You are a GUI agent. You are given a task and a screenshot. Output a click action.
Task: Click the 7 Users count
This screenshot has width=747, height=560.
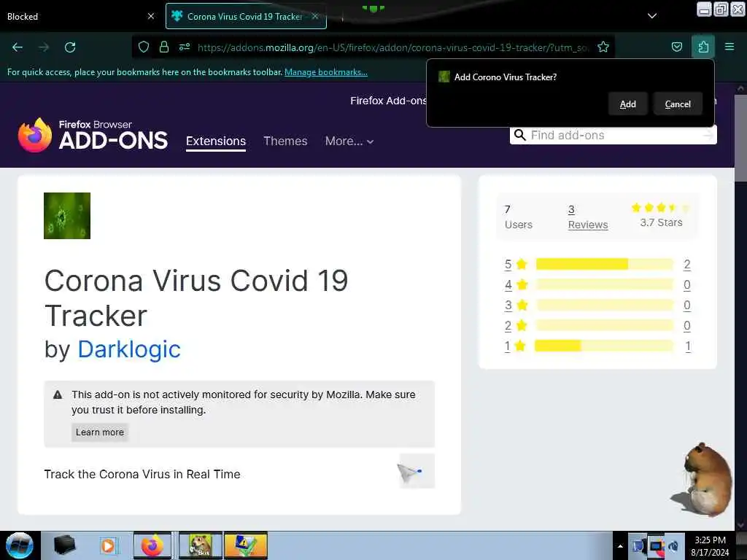(519, 217)
